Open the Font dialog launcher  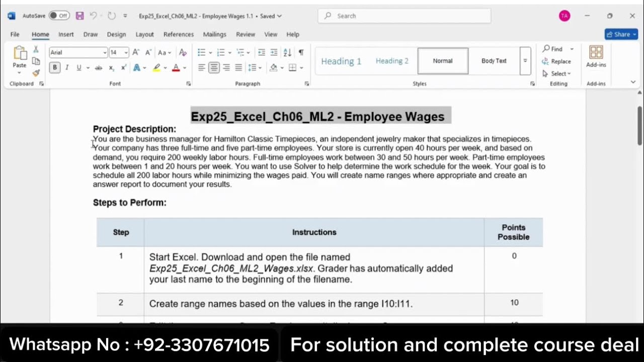click(189, 84)
